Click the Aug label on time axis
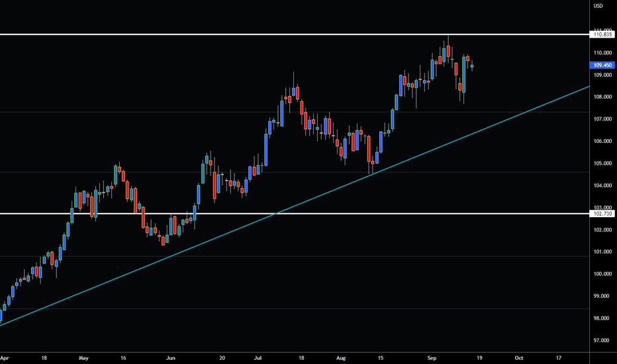Screen dimensions: 617x364 tap(341, 358)
